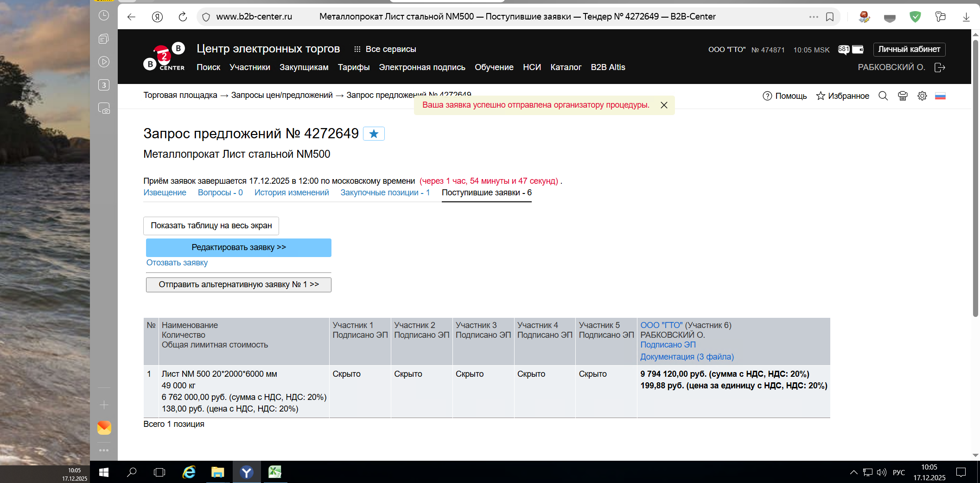Click the blue Подписано ЭП link
Image resolution: width=980 pixels, height=483 pixels.
click(x=668, y=345)
